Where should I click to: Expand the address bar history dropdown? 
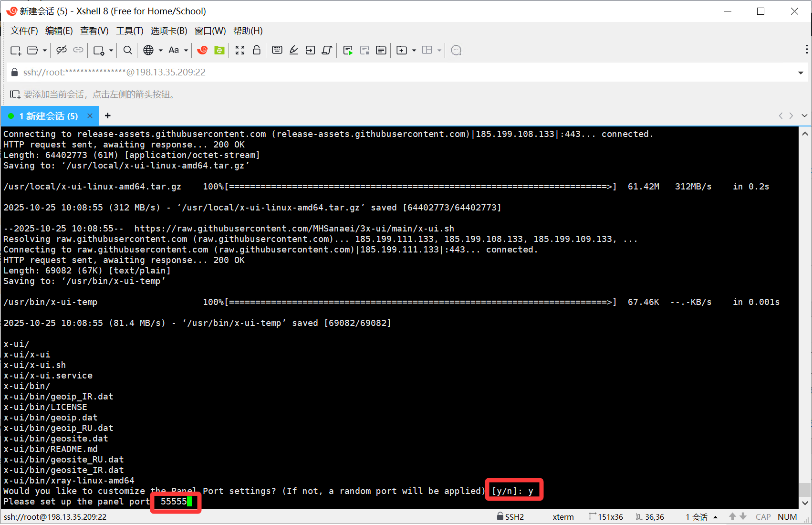(801, 73)
